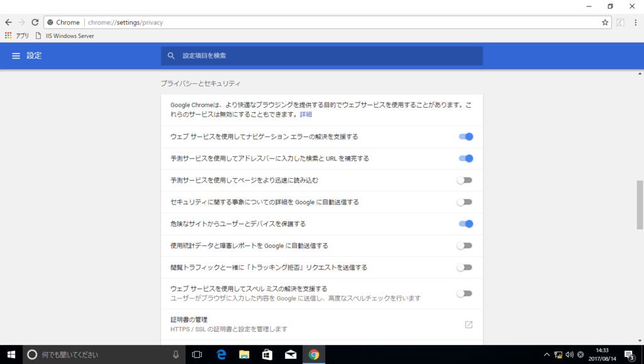Click the Chrome icon on the taskbar
The image size is (644, 364).
tap(313, 355)
